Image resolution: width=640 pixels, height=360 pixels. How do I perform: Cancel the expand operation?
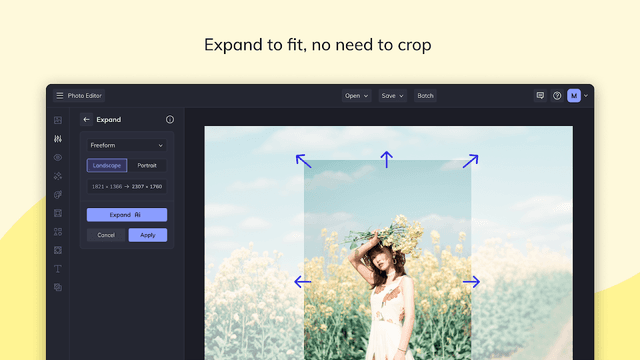point(106,235)
